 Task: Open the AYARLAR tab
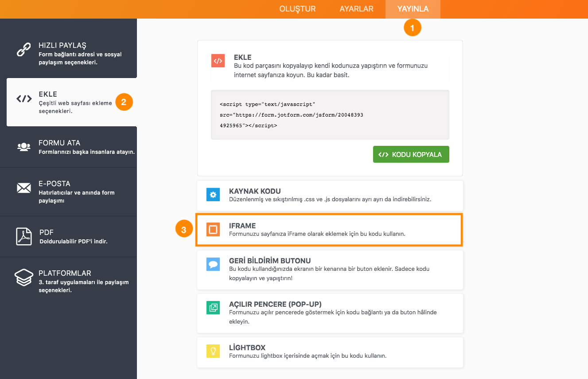pyautogui.click(x=356, y=9)
